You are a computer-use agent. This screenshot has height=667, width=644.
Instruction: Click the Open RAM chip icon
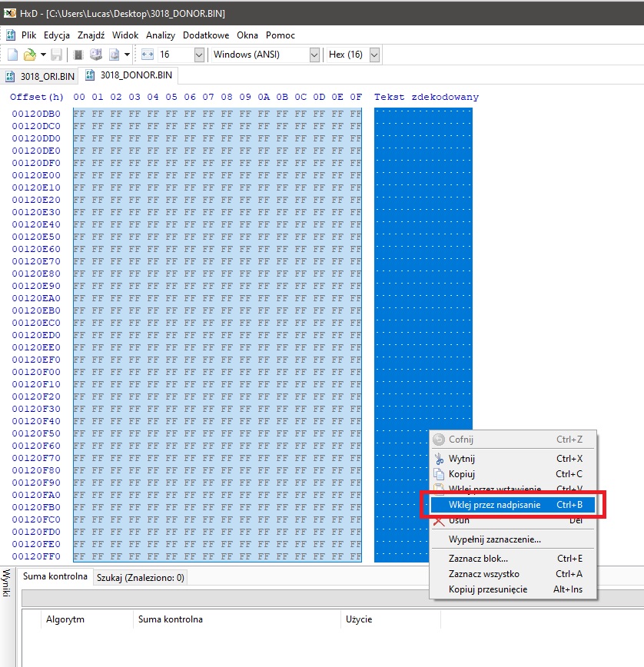78,55
